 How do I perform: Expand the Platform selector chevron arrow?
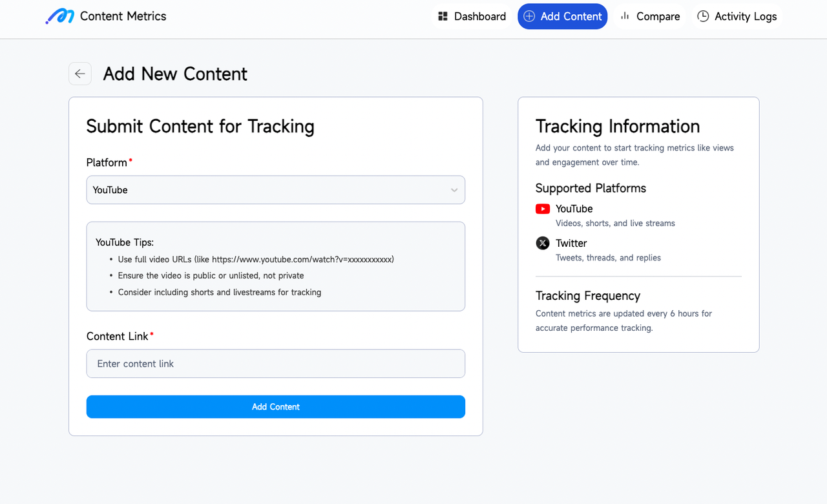click(x=454, y=190)
